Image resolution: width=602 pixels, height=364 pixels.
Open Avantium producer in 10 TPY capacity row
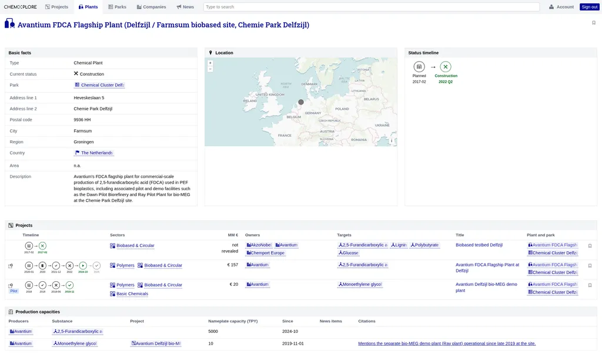point(21,343)
